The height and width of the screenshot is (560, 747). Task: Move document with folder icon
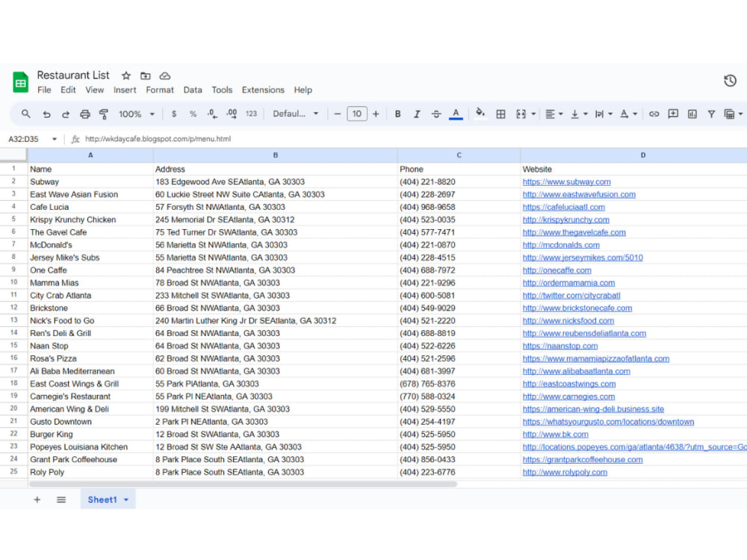[146, 75]
